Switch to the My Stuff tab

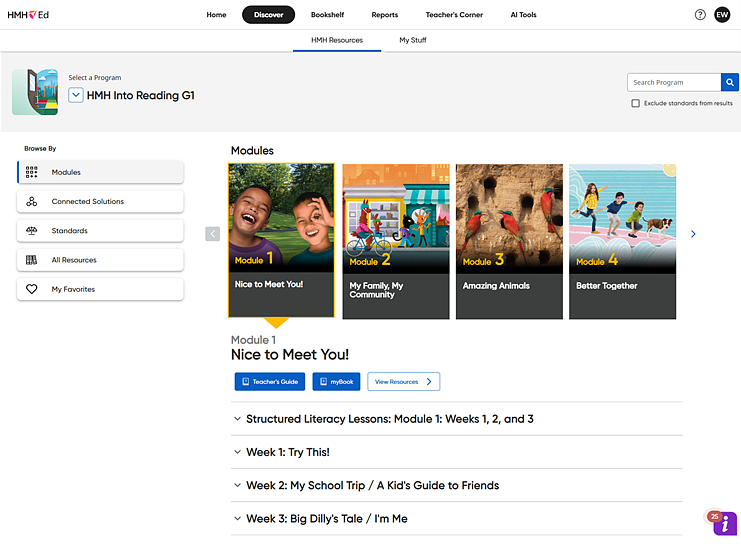(413, 40)
